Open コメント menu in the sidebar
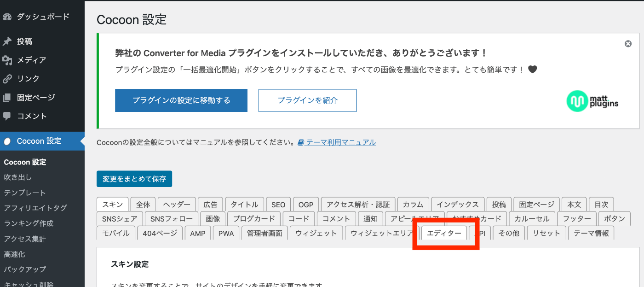Screen dimensions: 644x287 pyautogui.click(x=32, y=116)
